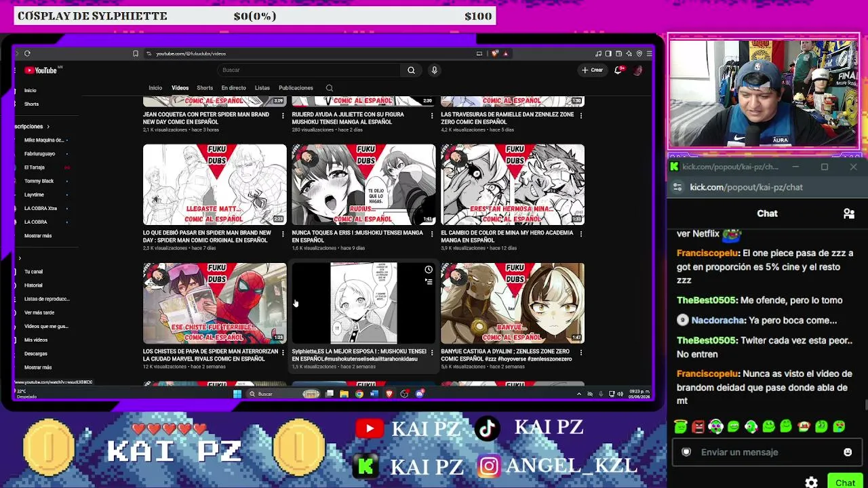The width and height of the screenshot is (868, 488).
Task: Click the YouTube search magnifier button
Action: pos(411,70)
